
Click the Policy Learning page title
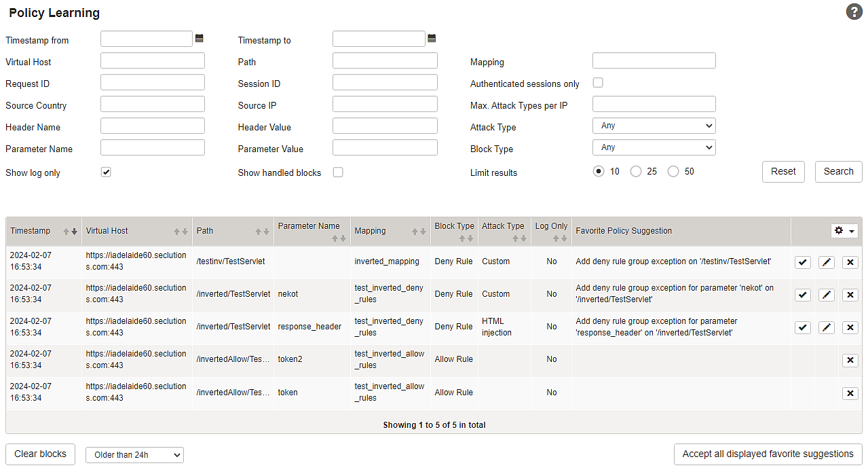[54, 13]
